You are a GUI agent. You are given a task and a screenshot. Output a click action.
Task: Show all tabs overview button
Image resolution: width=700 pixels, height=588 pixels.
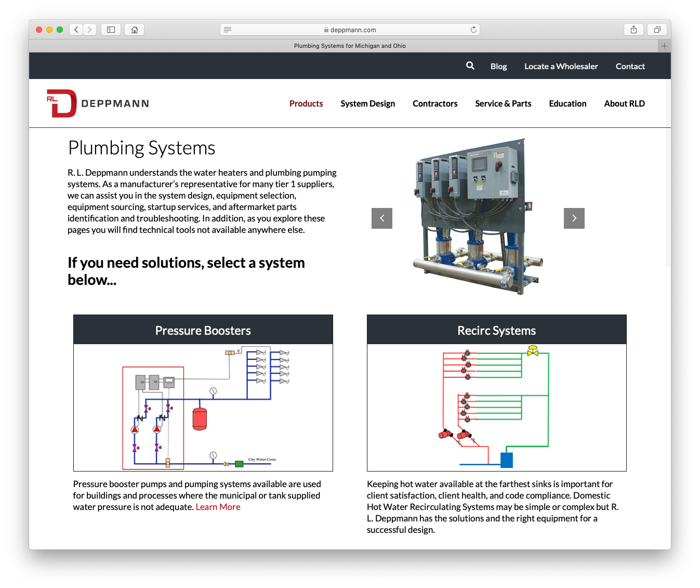[657, 30]
